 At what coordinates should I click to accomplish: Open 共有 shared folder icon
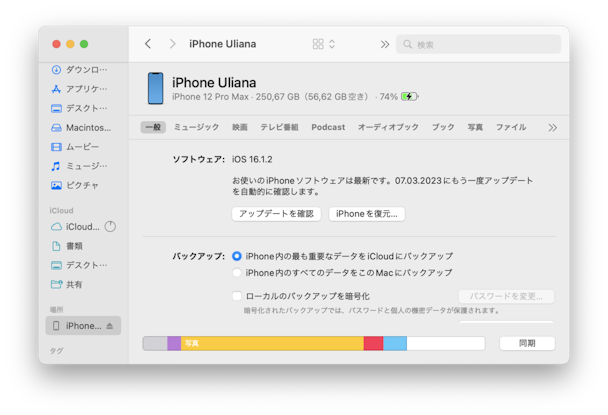pos(56,284)
